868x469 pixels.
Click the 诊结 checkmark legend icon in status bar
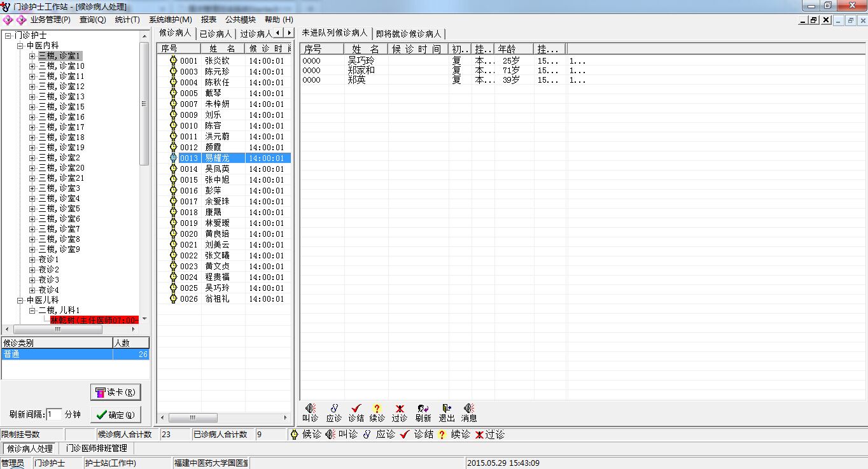[404, 435]
